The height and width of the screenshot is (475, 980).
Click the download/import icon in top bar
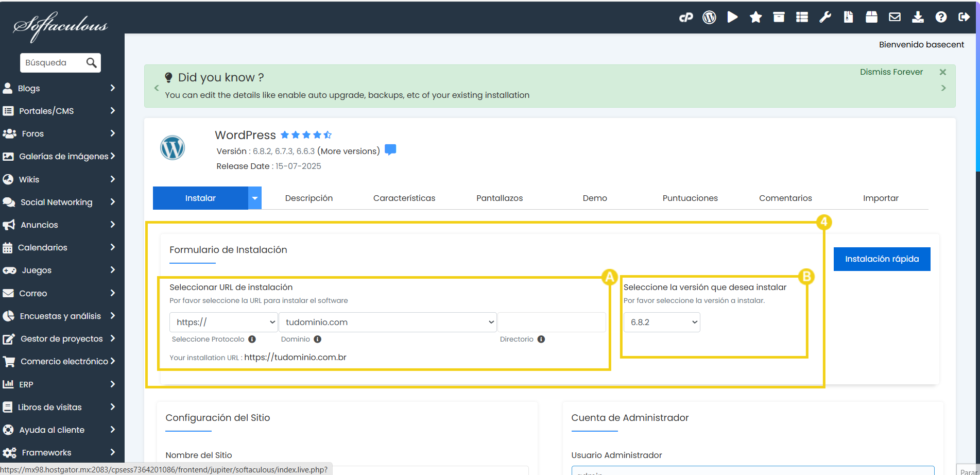click(x=918, y=17)
